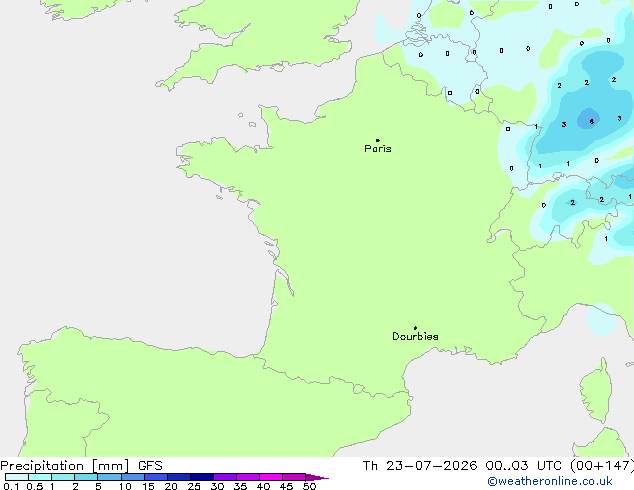The height and width of the screenshot is (490, 634).
Task: Click the Dourbies city label
Action: coord(415,336)
